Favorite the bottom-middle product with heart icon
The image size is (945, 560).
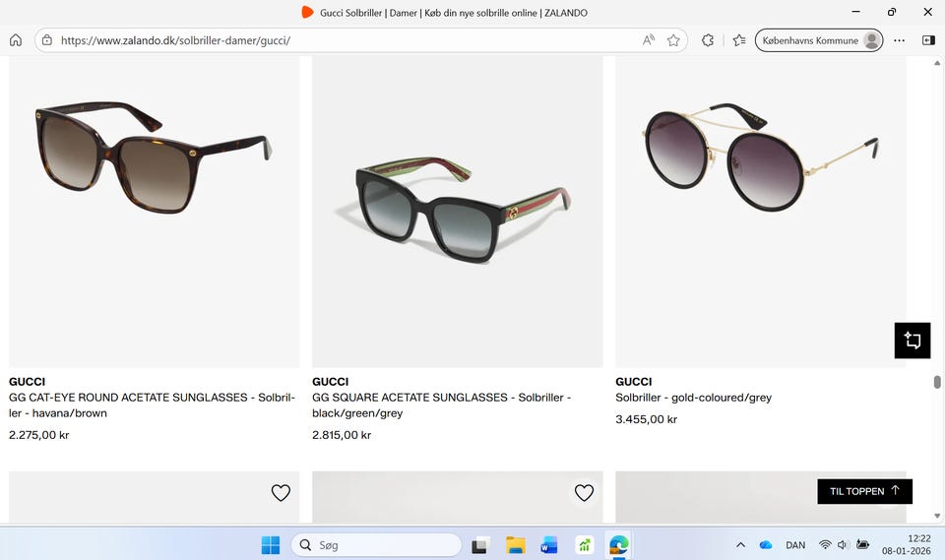(x=584, y=492)
